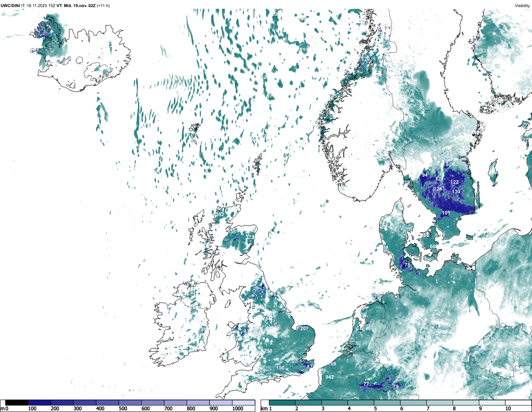Click the '275' value near Dutch coast
532x412 pixels.
click(x=376, y=296)
